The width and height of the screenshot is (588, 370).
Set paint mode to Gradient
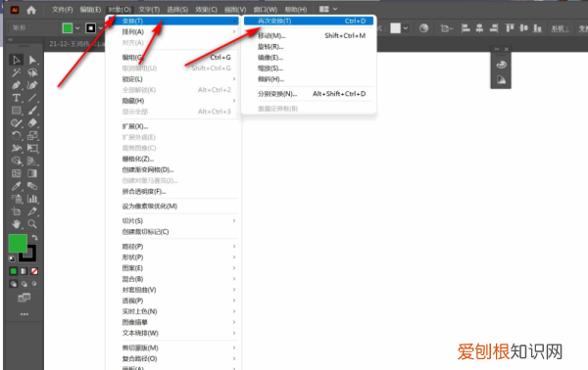tap(24, 271)
